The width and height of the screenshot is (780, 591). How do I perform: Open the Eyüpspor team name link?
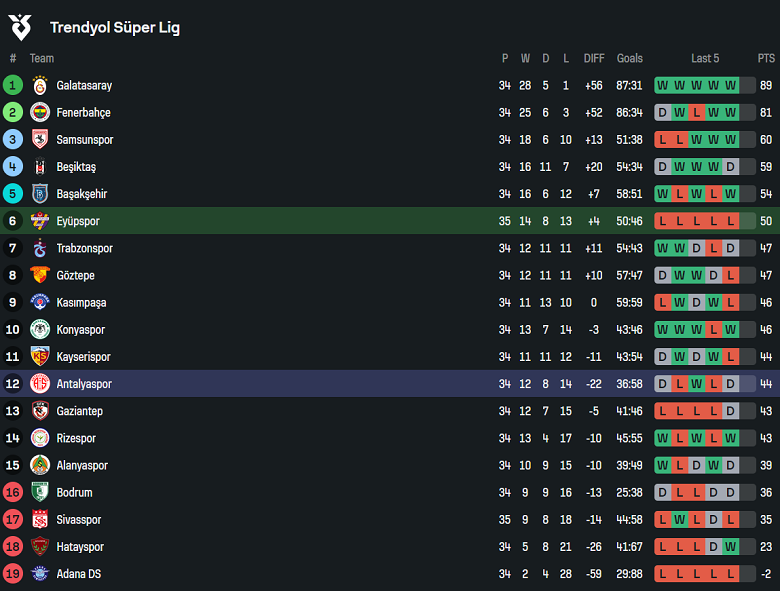pos(78,221)
